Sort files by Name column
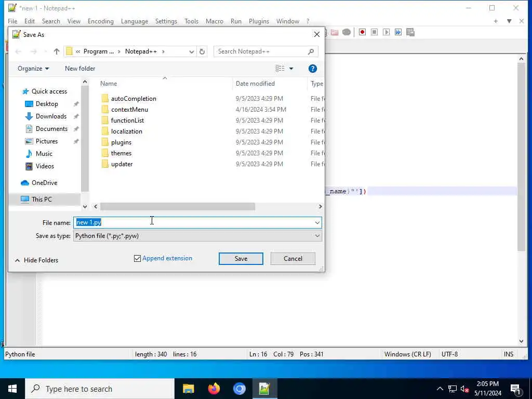The height and width of the screenshot is (399, 532). (x=109, y=84)
